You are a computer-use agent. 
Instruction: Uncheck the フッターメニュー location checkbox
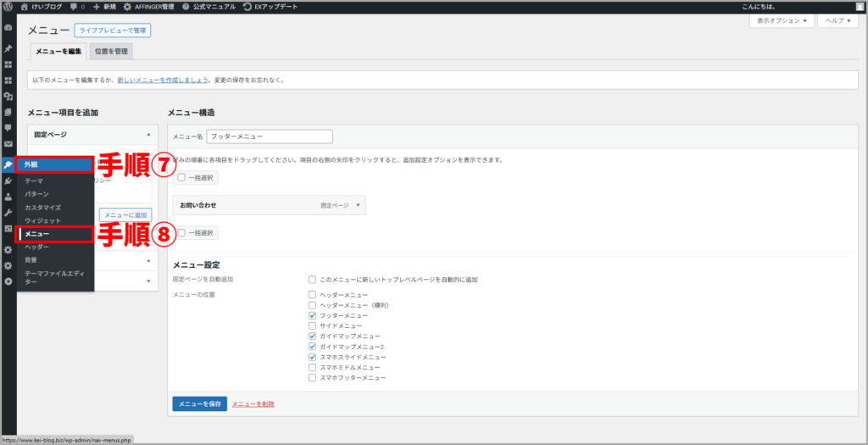[313, 315]
